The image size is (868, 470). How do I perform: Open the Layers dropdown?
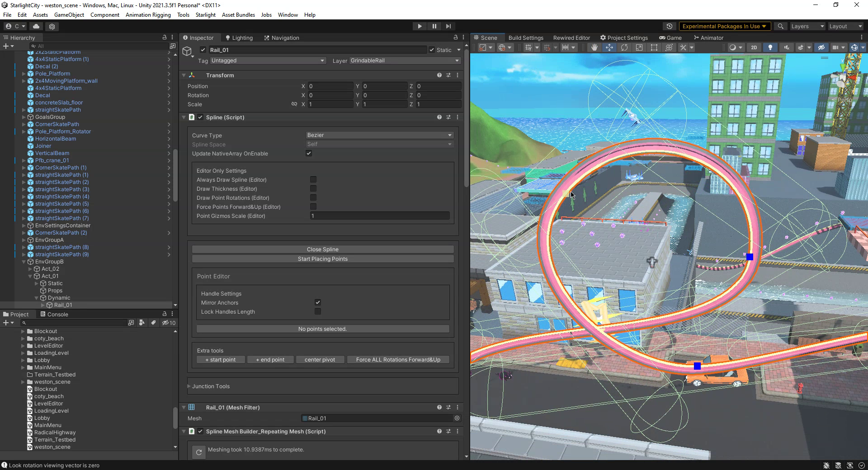(807, 26)
